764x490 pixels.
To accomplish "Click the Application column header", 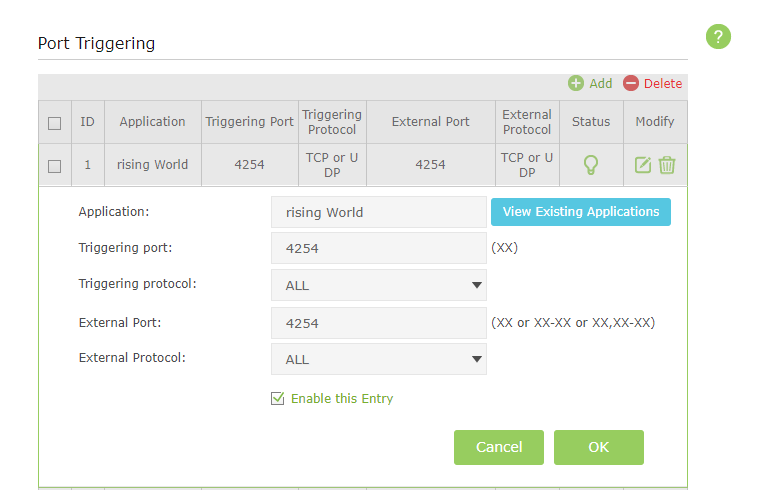I will [x=152, y=122].
